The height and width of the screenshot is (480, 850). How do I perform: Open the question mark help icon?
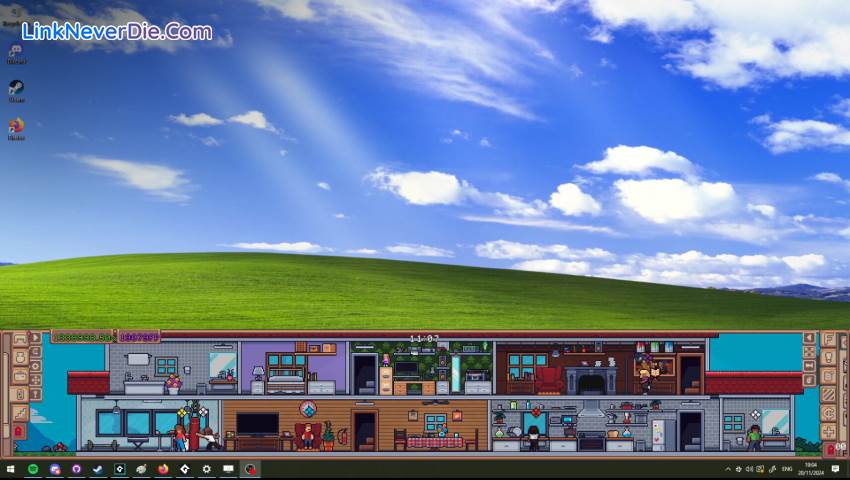tap(36, 395)
